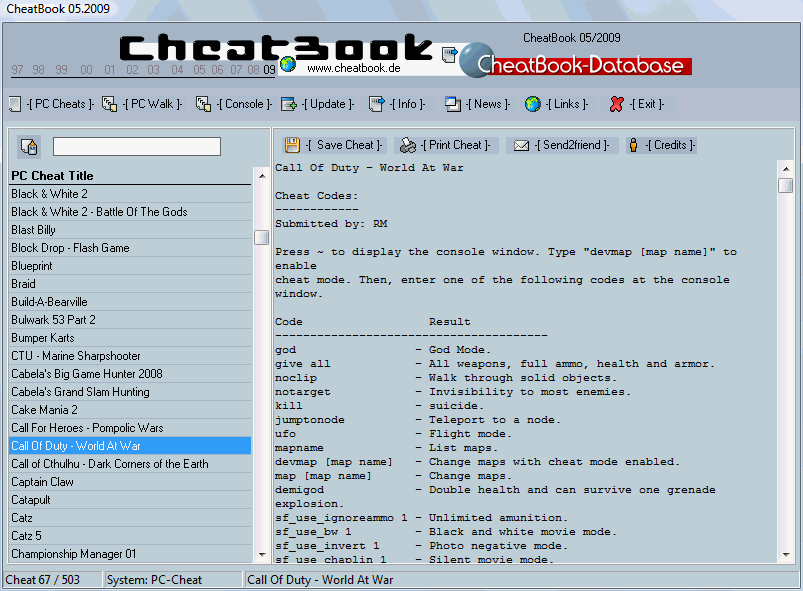Click the Send2friend envelope icon
Image resolution: width=803 pixels, height=591 pixels.
coord(521,146)
